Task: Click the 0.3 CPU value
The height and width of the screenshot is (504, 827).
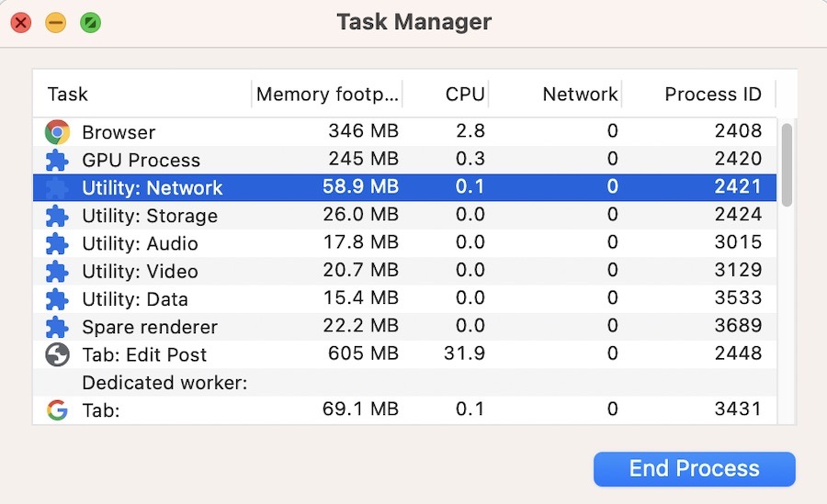Action: coord(470,159)
